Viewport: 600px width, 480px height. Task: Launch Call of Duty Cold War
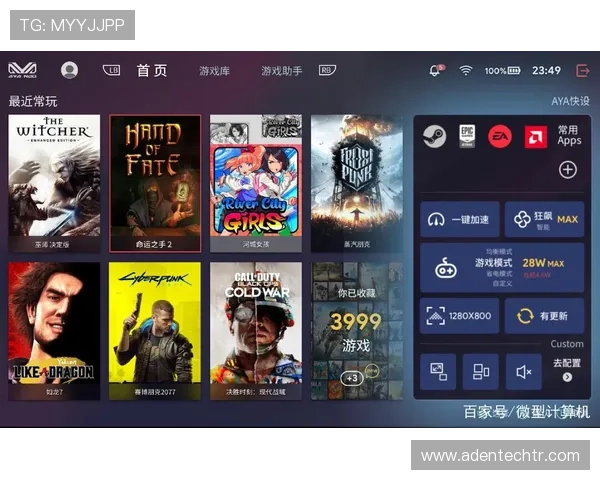[x=256, y=331]
